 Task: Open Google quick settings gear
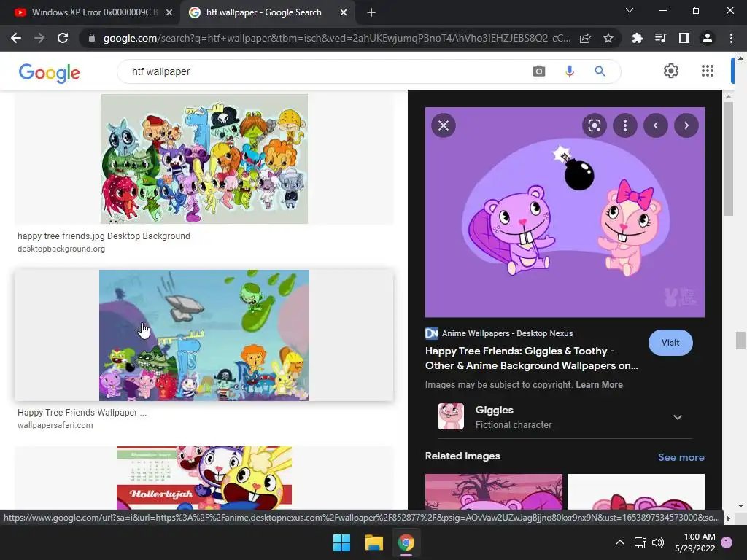(671, 71)
